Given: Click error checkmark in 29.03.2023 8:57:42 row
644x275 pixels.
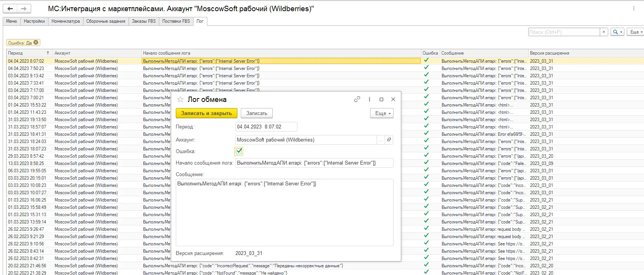Looking at the screenshot, I should tap(426, 155).
